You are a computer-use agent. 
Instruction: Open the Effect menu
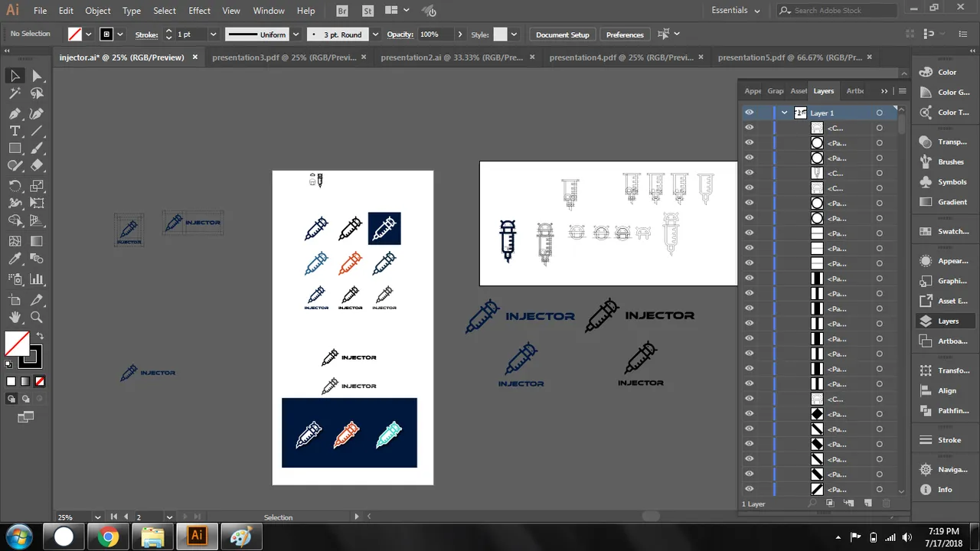(199, 11)
